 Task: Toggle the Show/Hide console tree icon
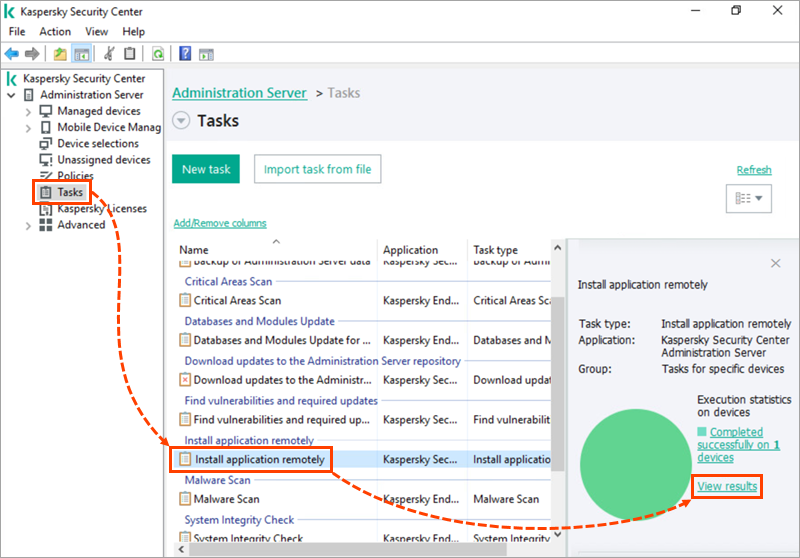coord(82,54)
